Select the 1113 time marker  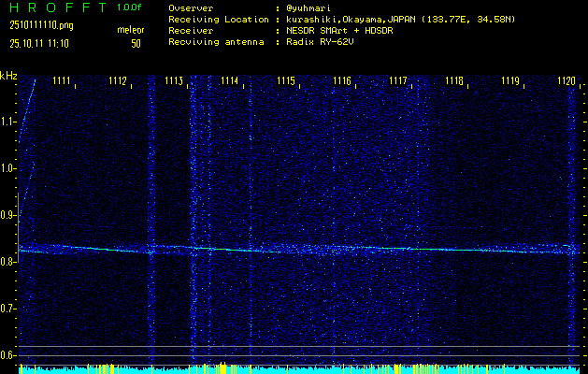tap(174, 81)
